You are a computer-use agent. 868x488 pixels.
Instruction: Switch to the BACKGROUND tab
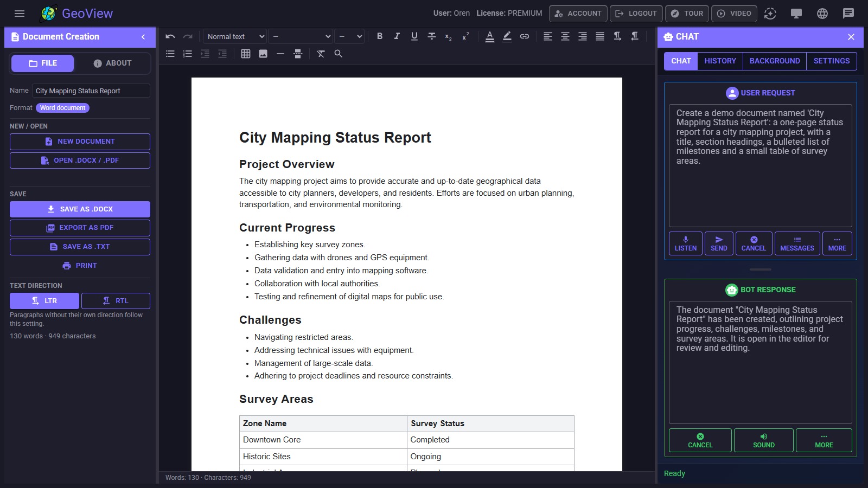pos(775,61)
